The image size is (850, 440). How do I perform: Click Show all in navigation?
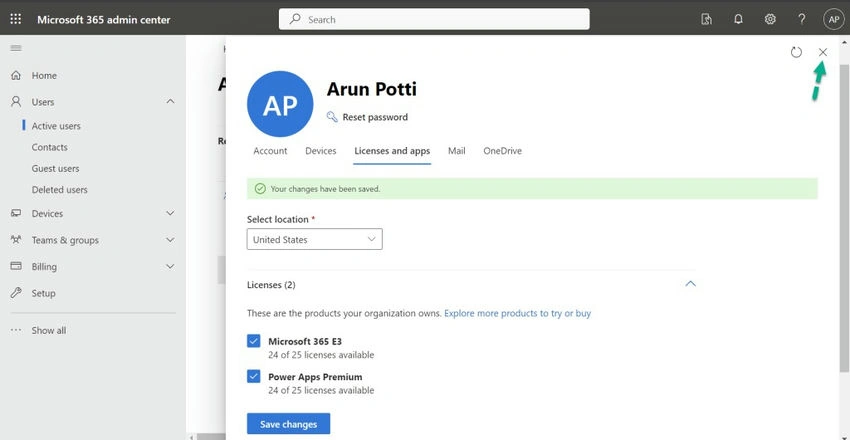(x=49, y=331)
